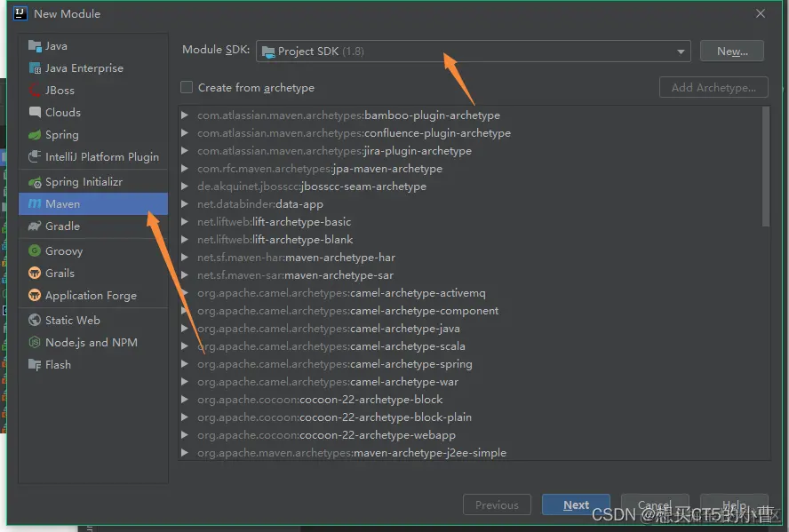The width and height of the screenshot is (789, 532).
Task: Click the Previous button
Action: point(497,504)
